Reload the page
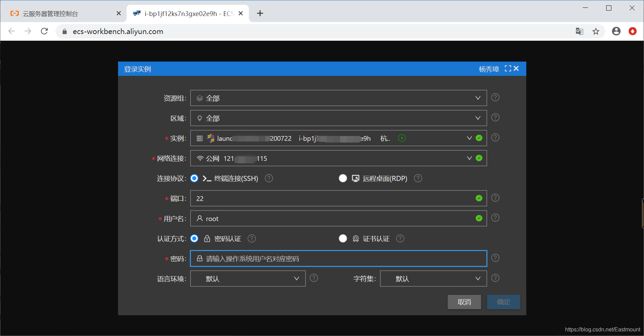 [44, 31]
